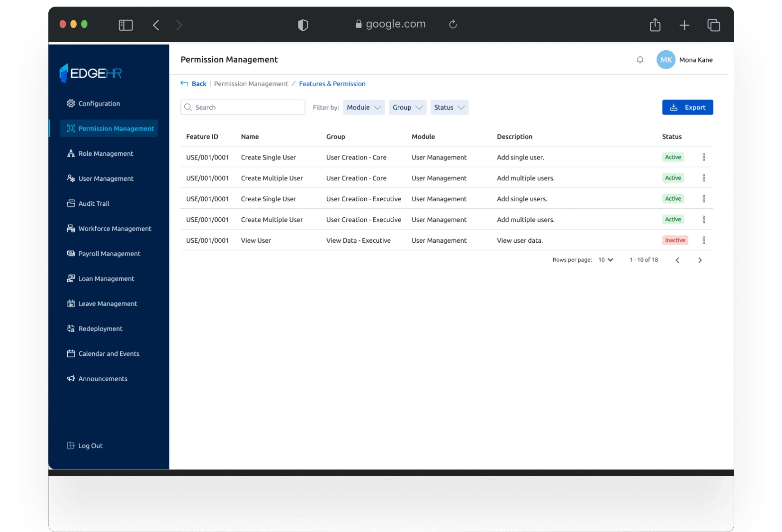Open the rows per page dropdown
This screenshot has width=782, height=532.
click(606, 260)
